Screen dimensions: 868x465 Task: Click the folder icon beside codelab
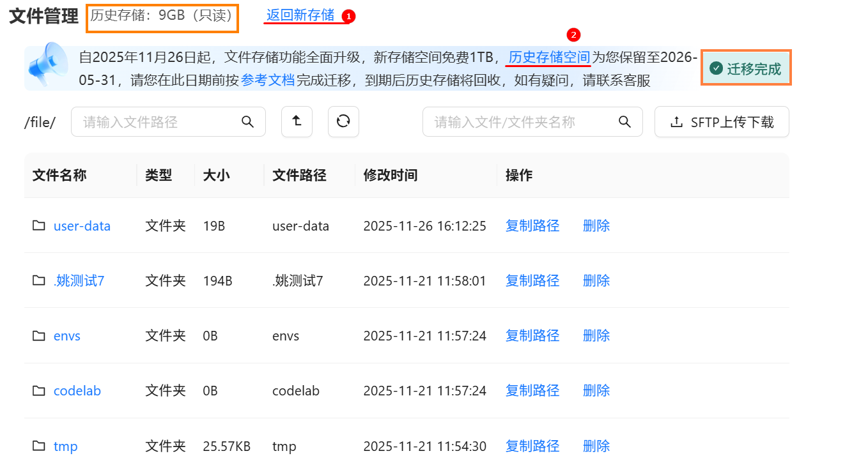click(x=39, y=390)
